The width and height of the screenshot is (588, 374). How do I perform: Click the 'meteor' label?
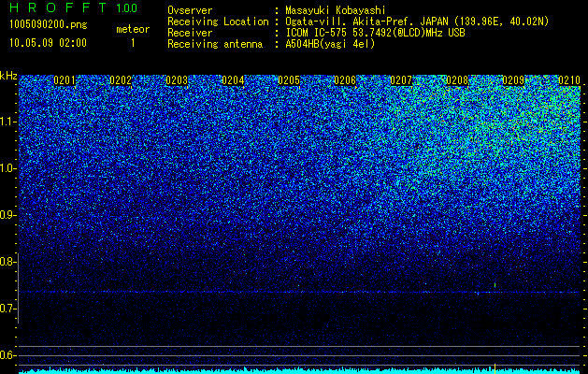pos(133,29)
